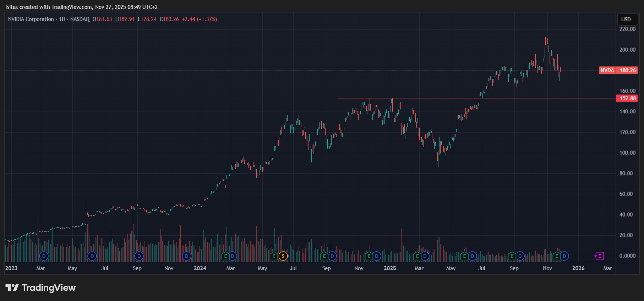Click NVIDIA Corporation symbol title
Screen dimensions: 644x301
pos(31,19)
